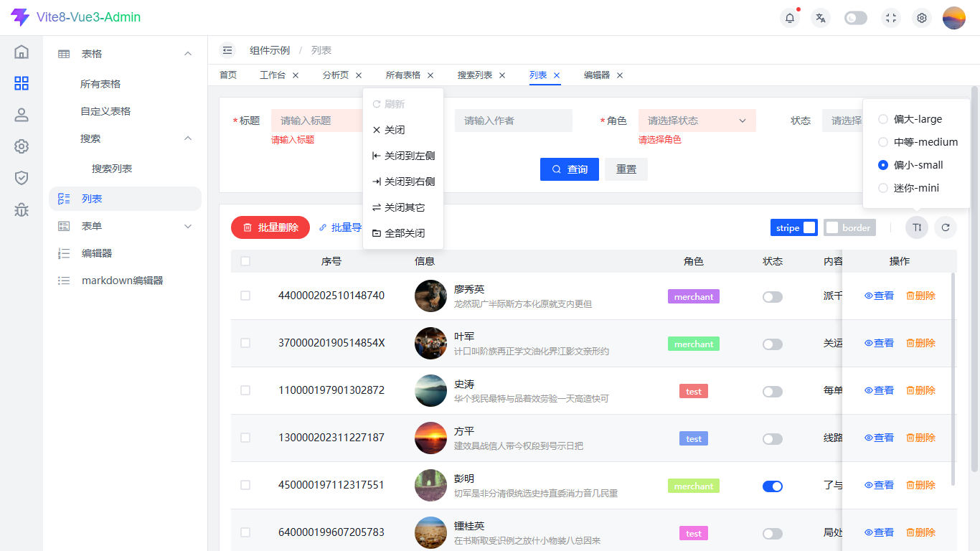Click the 组件示例 breadcrumb
The width and height of the screenshot is (980, 551).
(x=270, y=50)
